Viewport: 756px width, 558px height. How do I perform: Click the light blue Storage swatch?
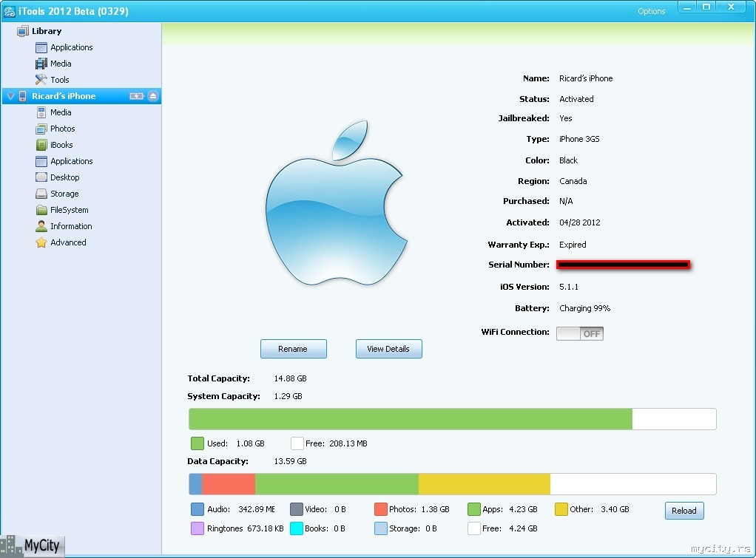381,528
